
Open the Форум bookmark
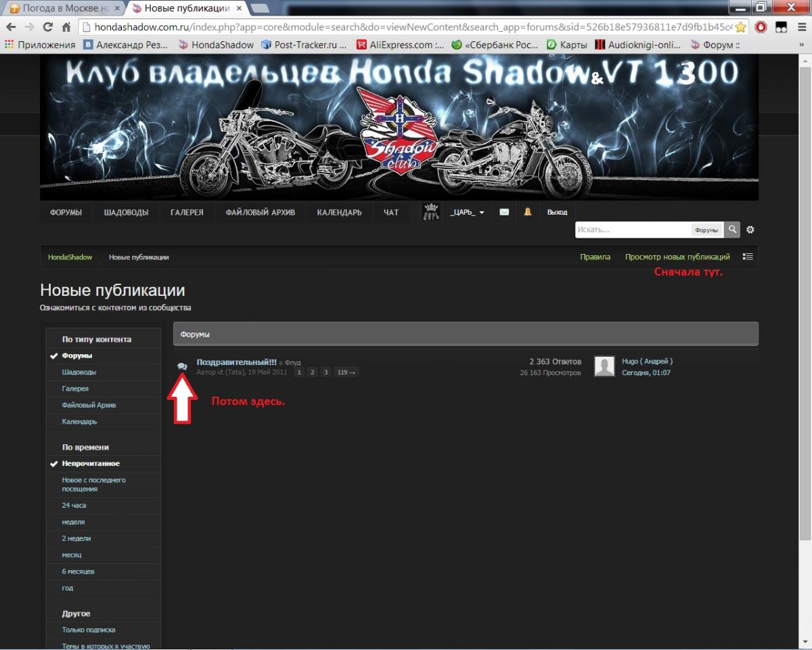tap(715, 45)
